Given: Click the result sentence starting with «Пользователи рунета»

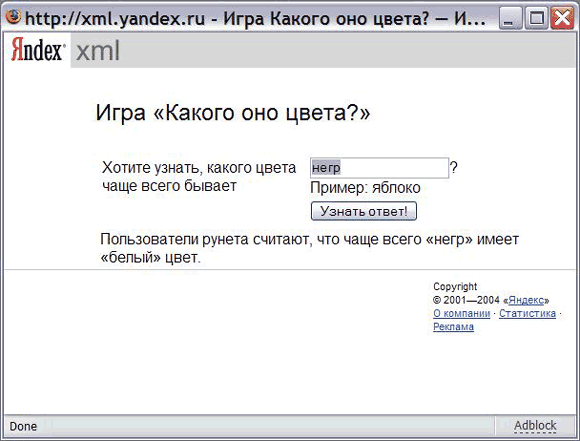Looking at the screenshot, I should click(309, 248).
